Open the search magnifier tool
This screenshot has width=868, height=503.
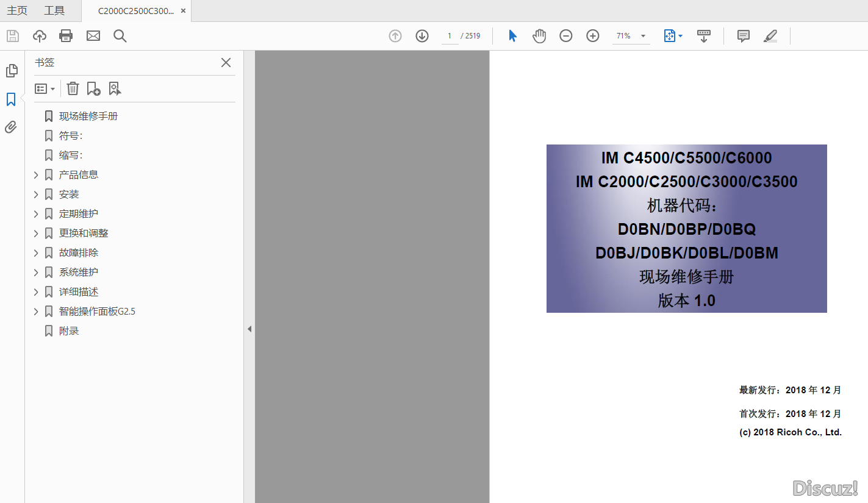120,36
